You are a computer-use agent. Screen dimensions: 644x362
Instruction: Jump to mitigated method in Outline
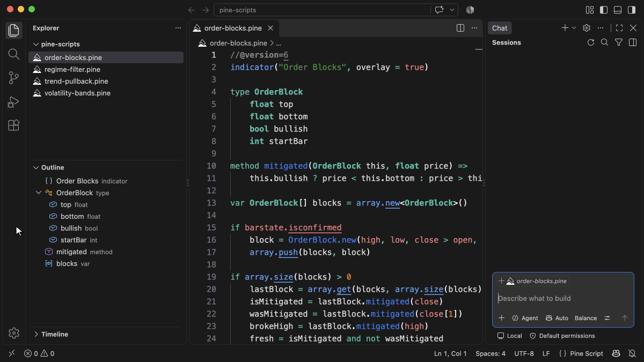coord(106,252)
